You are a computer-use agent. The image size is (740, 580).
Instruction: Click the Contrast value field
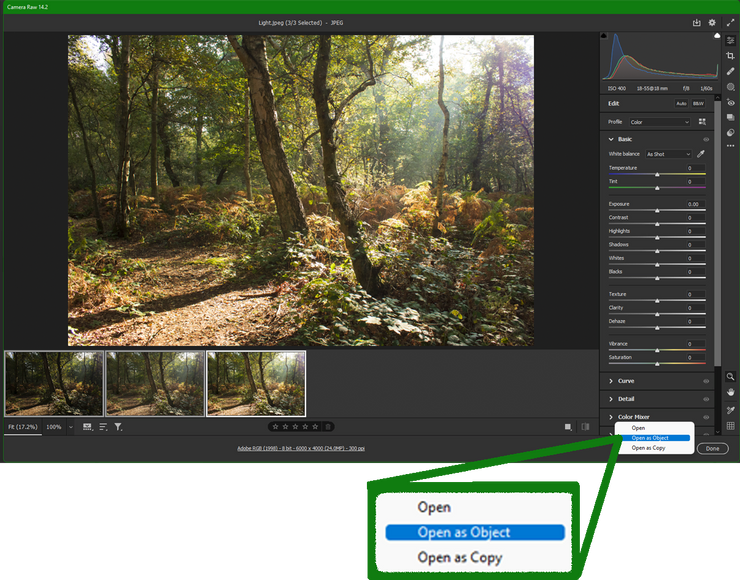coord(695,218)
